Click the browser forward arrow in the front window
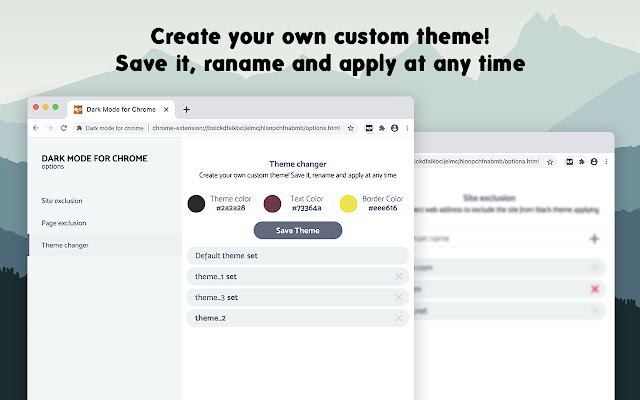The image size is (640, 400). (x=49, y=128)
